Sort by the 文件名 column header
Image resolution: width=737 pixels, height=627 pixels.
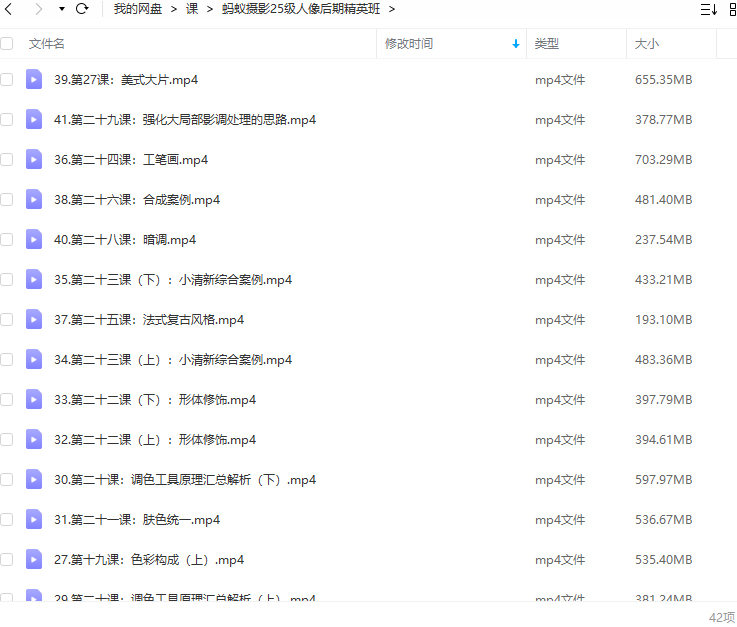(x=47, y=44)
